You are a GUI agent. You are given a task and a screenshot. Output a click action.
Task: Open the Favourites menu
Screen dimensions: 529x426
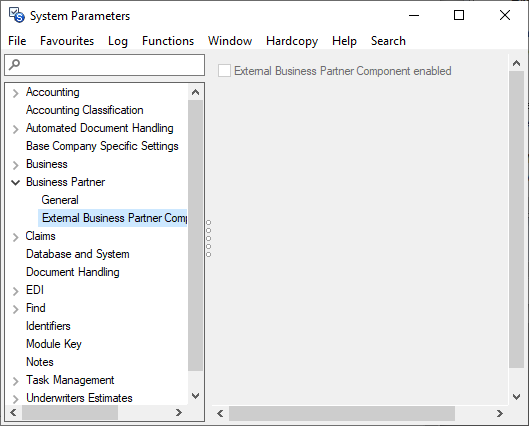tap(67, 41)
